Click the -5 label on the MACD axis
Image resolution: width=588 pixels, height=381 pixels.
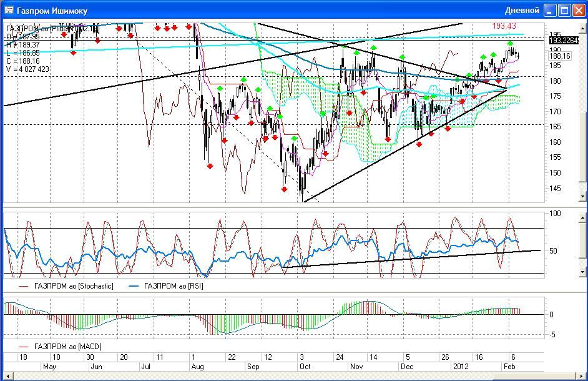552,335
